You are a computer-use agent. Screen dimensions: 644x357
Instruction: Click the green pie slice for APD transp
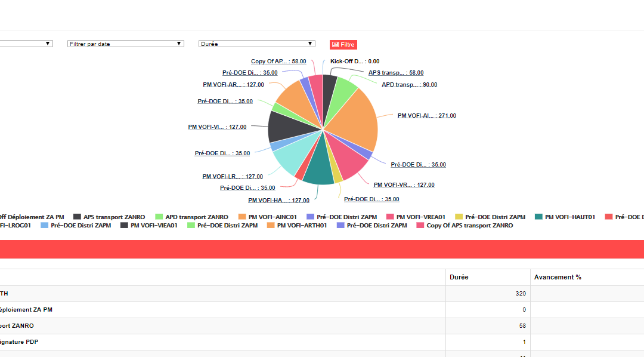[x=344, y=93]
